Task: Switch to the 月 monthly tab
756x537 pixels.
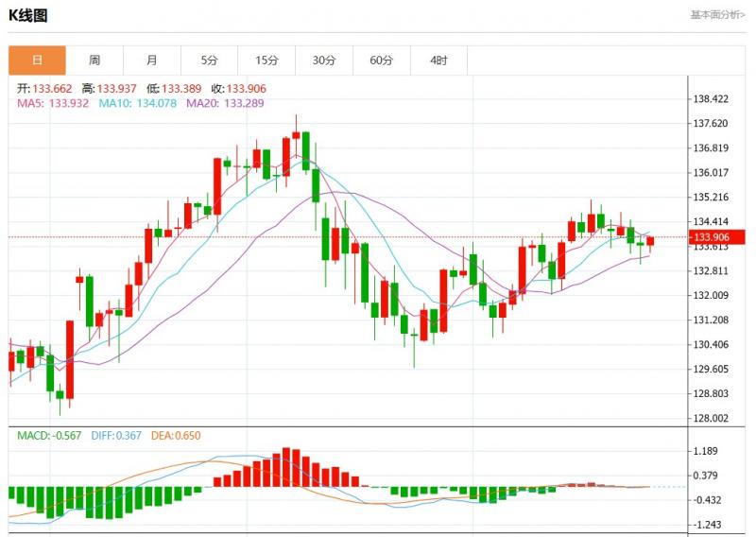Action: pyautogui.click(x=152, y=61)
